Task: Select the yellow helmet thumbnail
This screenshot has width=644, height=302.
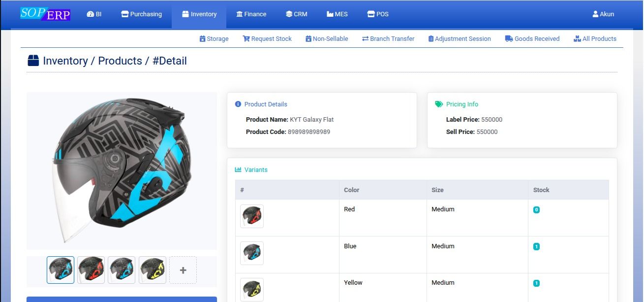Action: 153,269
